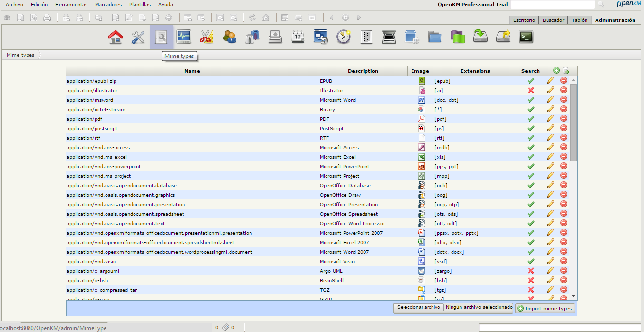Image resolution: width=644 pixels, height=332 pixels.
Task: Open the activity monitor statistics icon
Action: pos(184,37)
